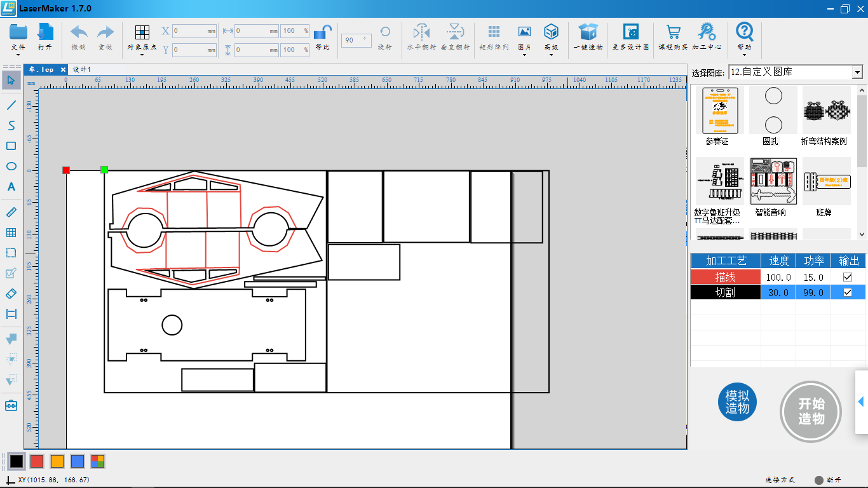
Task: Click the 打开 open file icon
Action: pos(45,37)
